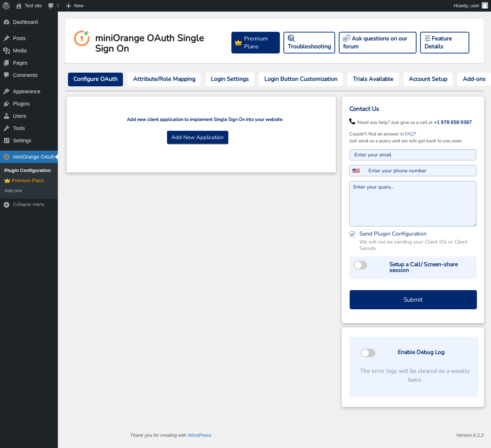Open Premium Plans header button

click(x=256, y=43)
